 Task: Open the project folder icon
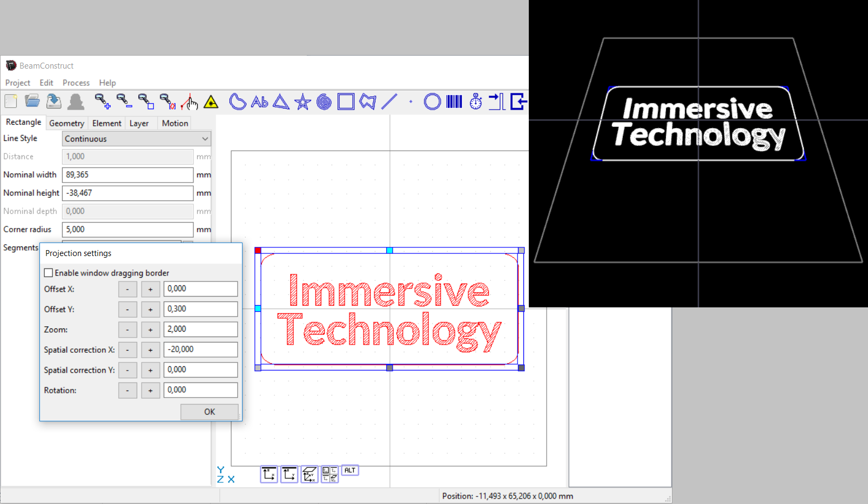click(32, 101)
